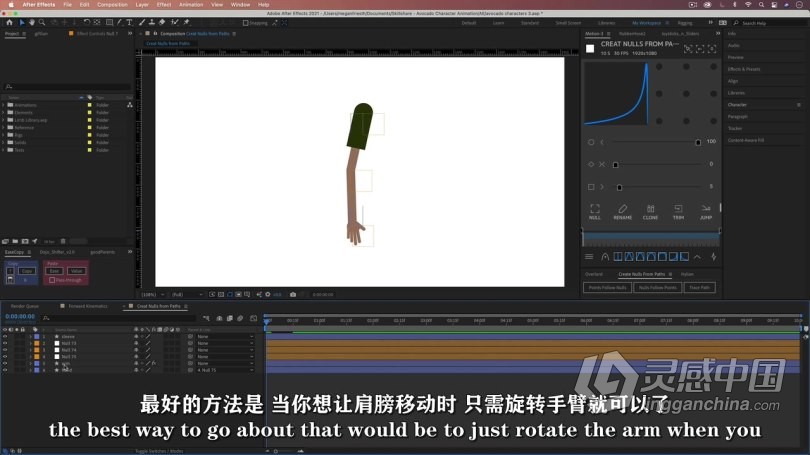Select the Rotation tool

(x=86, y=23)
